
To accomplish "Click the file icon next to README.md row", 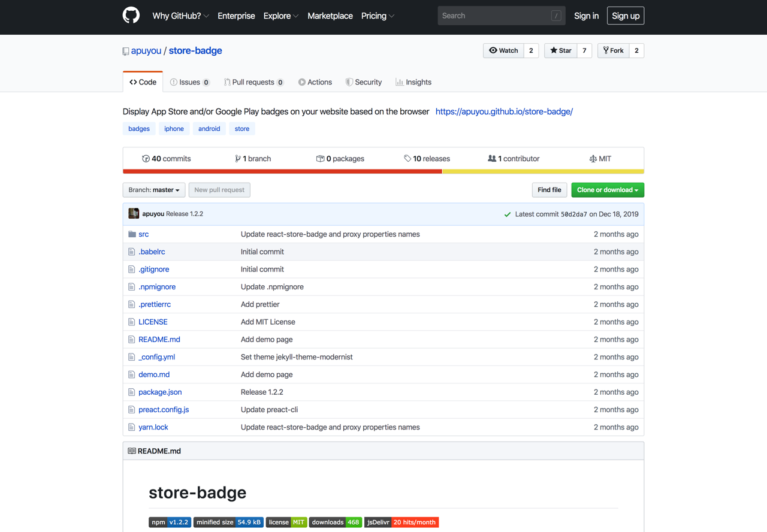I will (131, 339).
